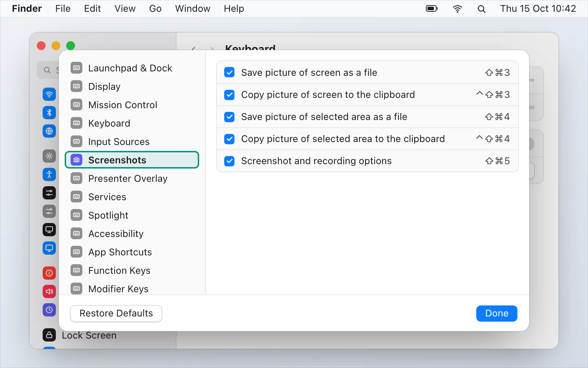Open the Window menu
588x368 pixels.
click(x=193, y=8)
